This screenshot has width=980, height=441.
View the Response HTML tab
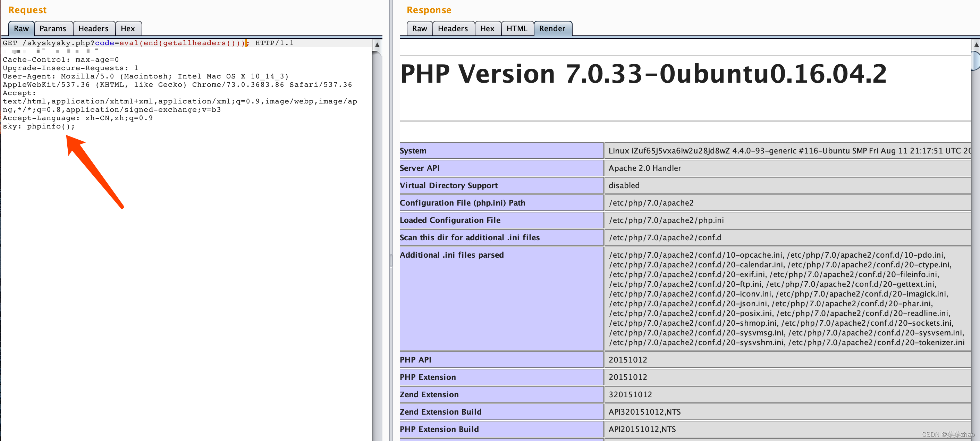(x=516, y=29)
